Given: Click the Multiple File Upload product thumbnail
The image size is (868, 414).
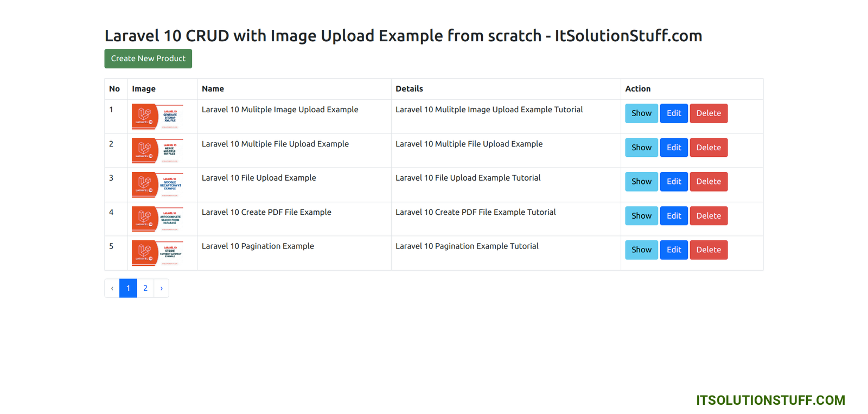Looking at the screenshot, I should pos(157,151).
